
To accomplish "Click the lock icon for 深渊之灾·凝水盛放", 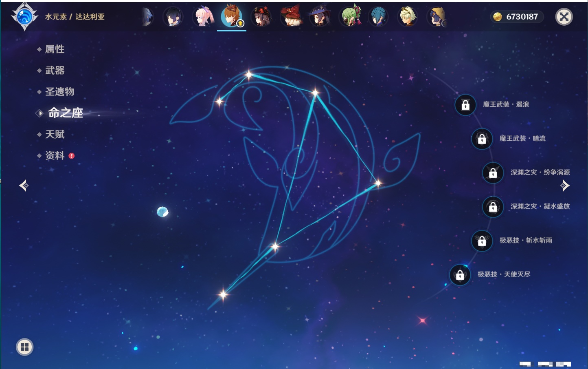I will 493,207.
